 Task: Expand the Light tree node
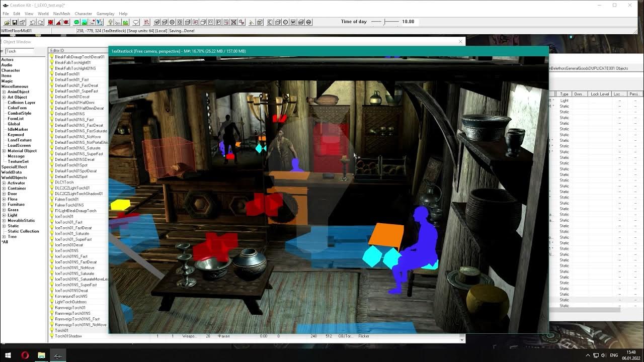click(x=4, y=215)
